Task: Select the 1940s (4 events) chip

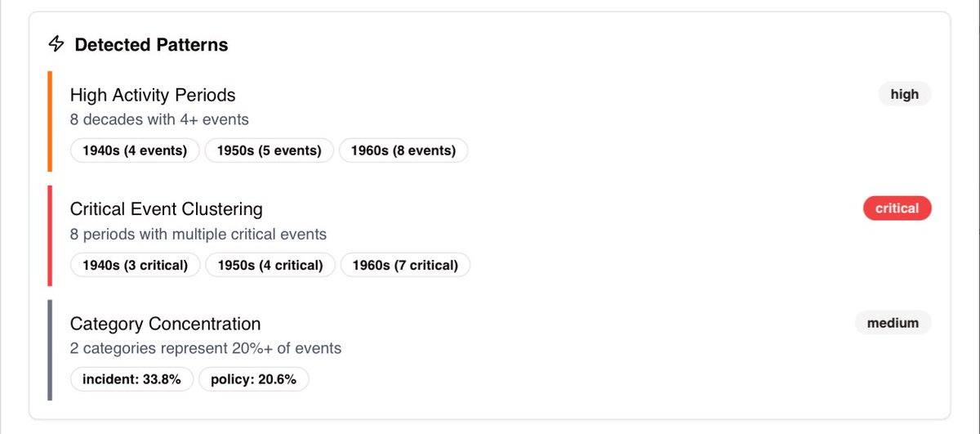Action: (135, 150)
